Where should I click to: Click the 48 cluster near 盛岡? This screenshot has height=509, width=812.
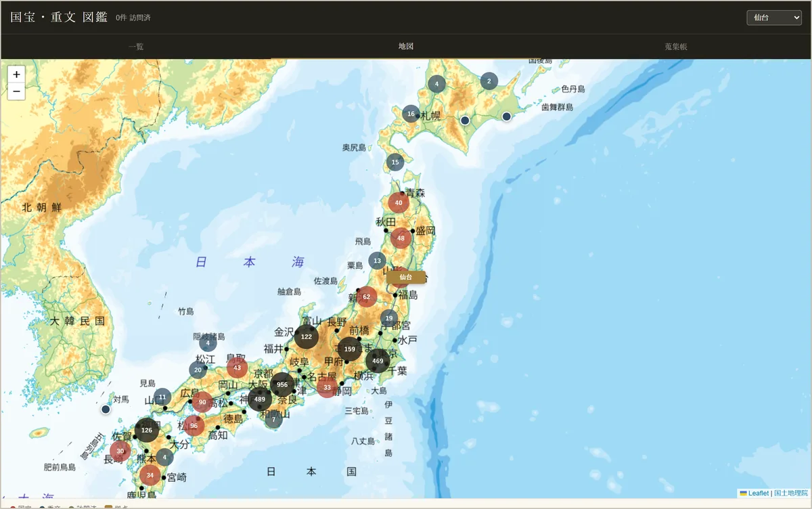(x=401, y=238)
